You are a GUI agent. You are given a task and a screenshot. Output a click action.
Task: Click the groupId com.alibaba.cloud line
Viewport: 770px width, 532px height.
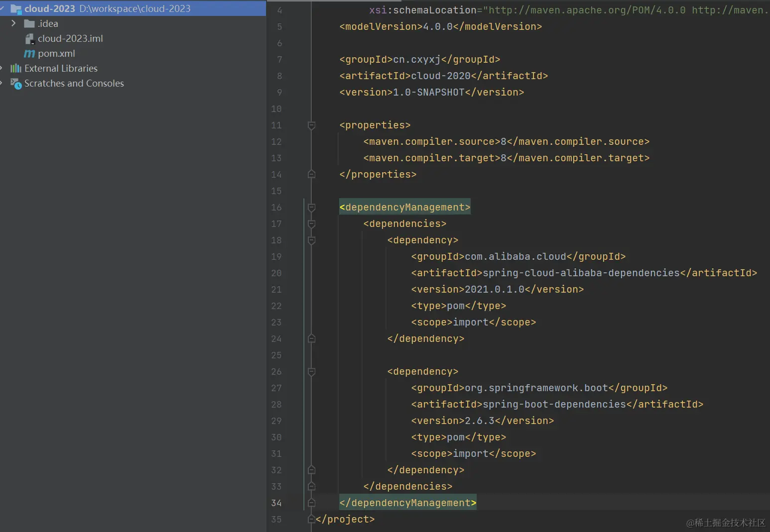pyautogui.click(x=518, y=256)
